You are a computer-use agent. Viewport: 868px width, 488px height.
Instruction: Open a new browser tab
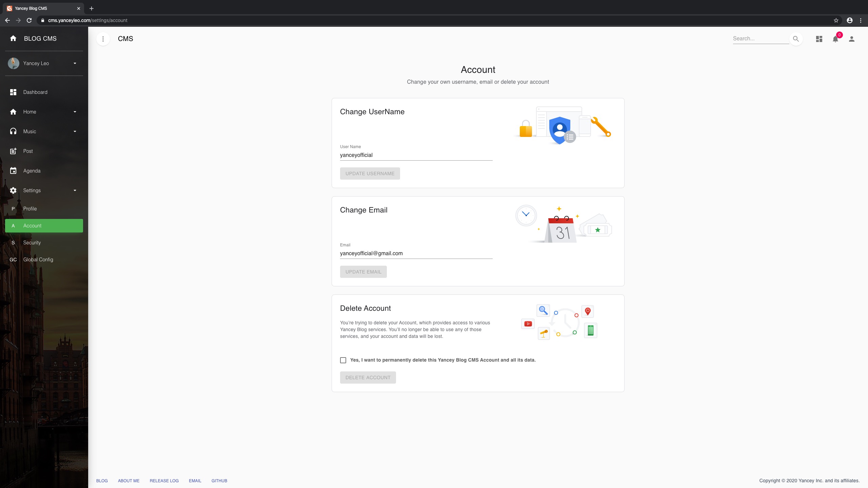(92, 8)
